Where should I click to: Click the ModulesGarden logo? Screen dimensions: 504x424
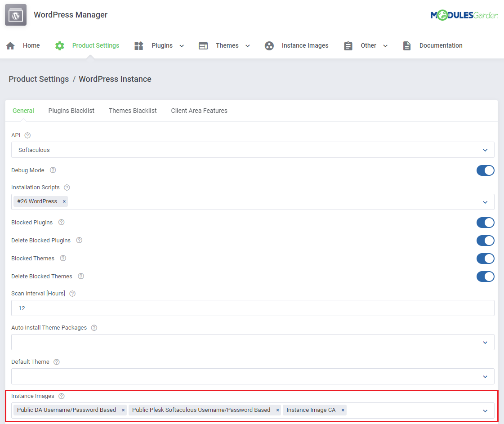click(x=464, y=15)
